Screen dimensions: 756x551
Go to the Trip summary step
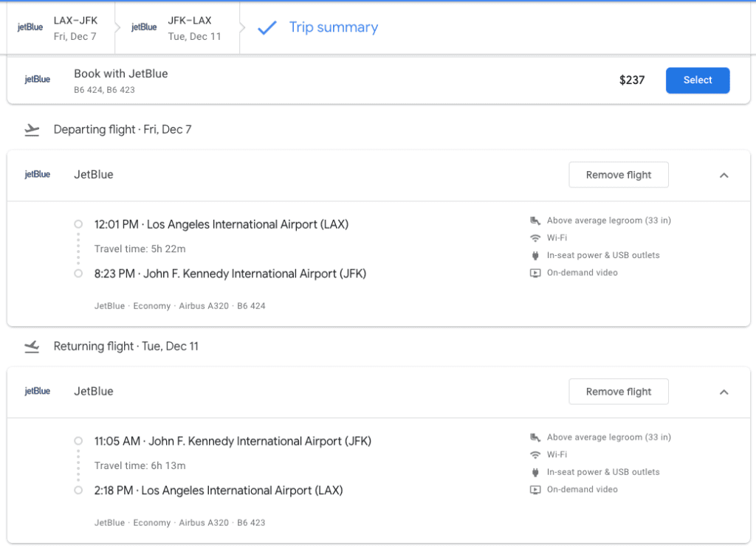(x=333, y=28)
